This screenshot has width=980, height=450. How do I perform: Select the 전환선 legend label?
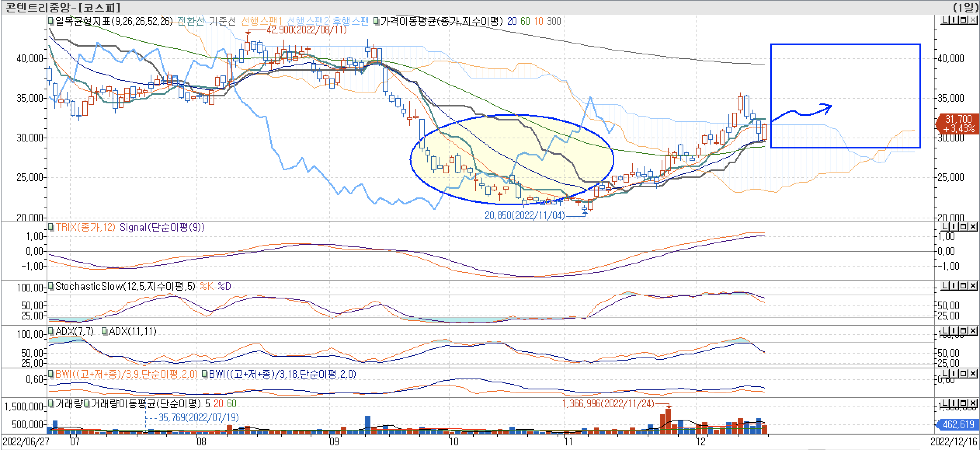pos(190,21)
